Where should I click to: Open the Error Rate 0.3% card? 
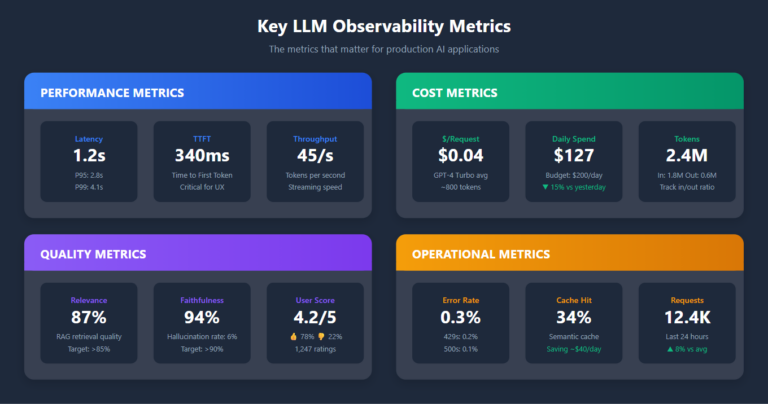click(x=459, y=322)
